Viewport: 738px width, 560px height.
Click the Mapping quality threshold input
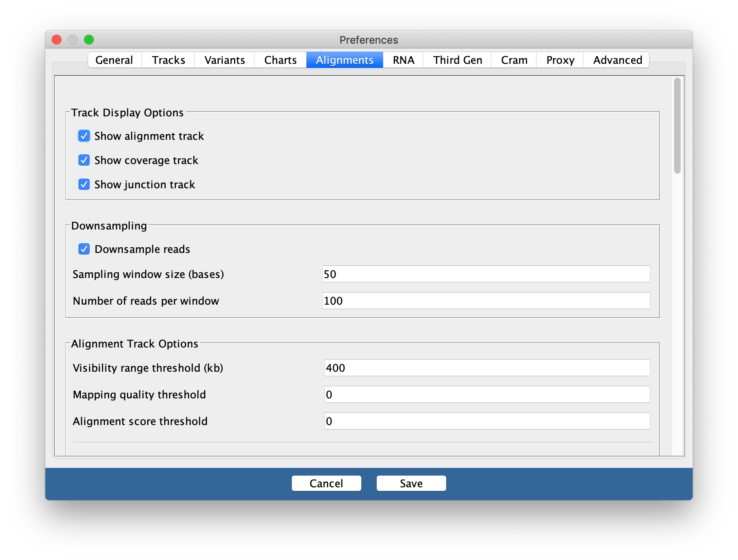point(487,395)
